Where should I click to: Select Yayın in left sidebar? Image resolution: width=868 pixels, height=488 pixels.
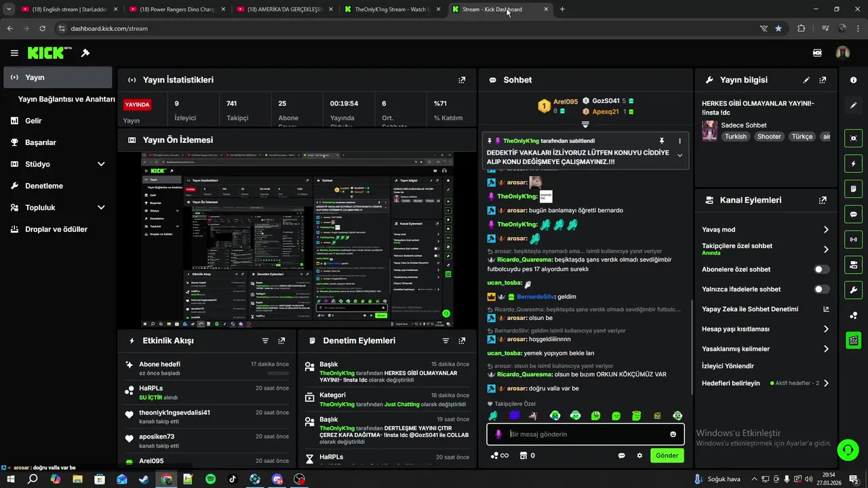(x=58, y=77)
